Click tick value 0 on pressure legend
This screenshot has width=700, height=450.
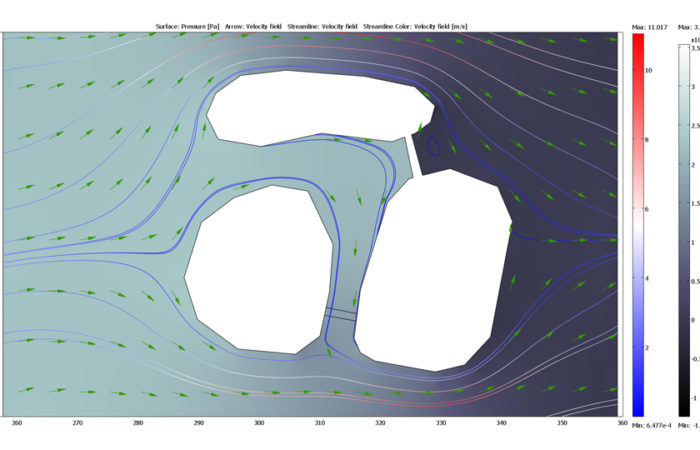point(693,320)
